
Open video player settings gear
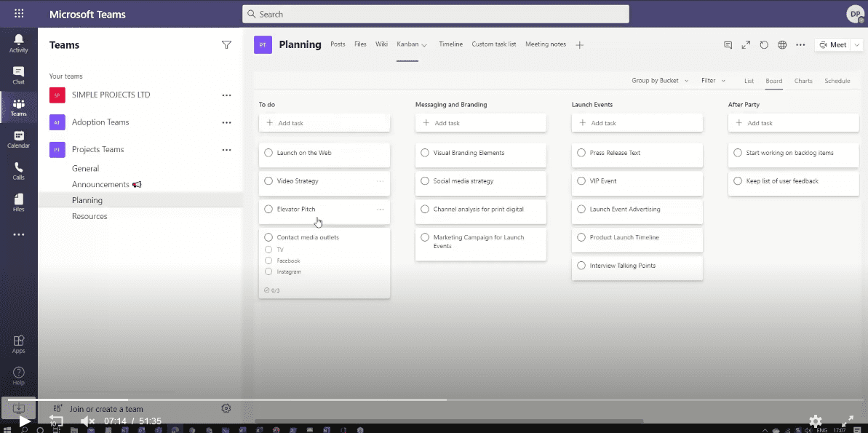[816, 421]
